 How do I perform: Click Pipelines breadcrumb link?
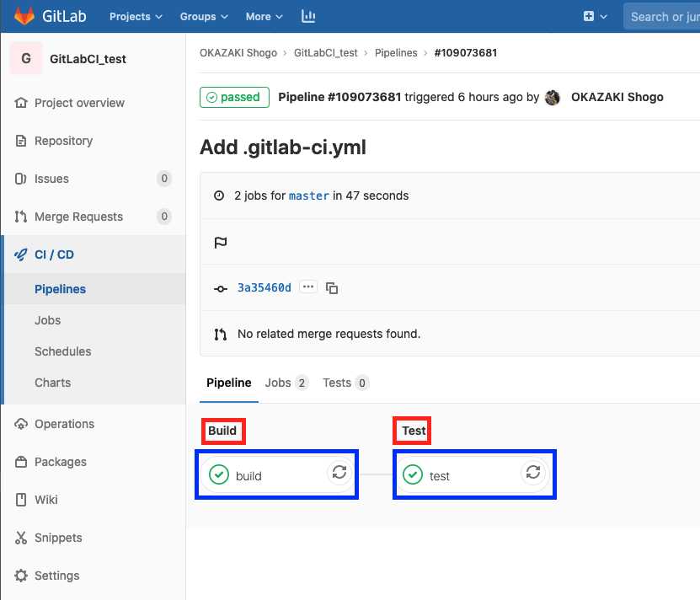[x=396, y=53]
